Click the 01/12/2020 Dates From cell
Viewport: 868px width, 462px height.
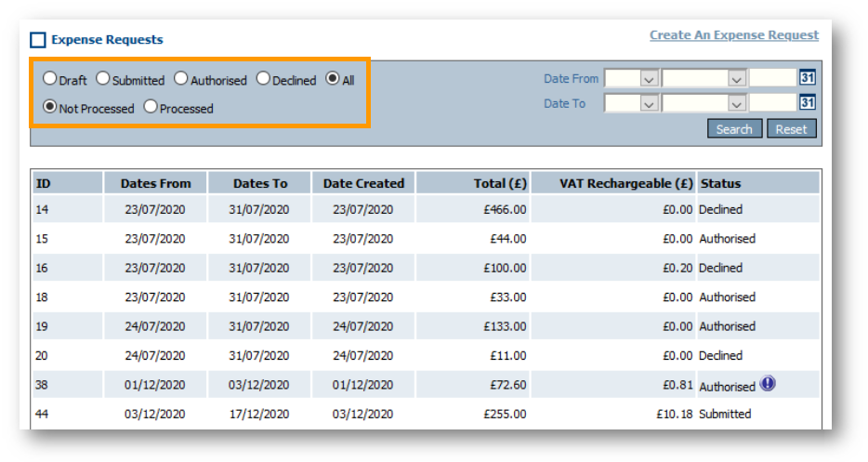[155, 385]
